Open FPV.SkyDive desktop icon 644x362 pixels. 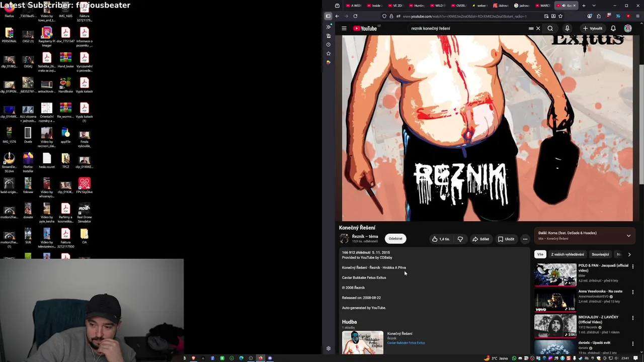[84, 185]
